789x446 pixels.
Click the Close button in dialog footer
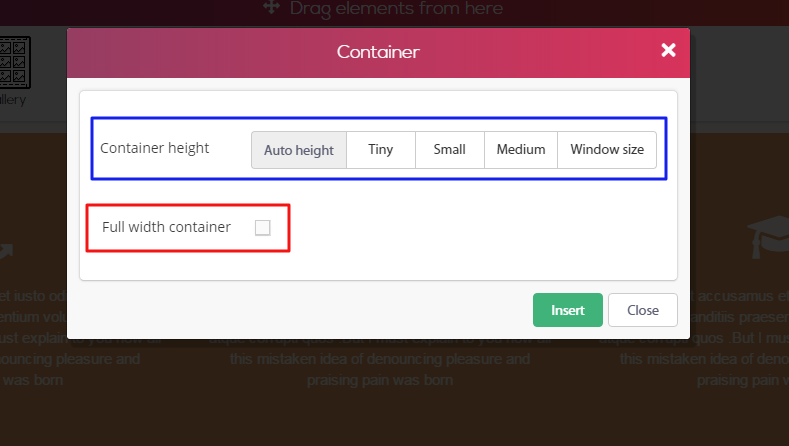click(x=643, y=310)
